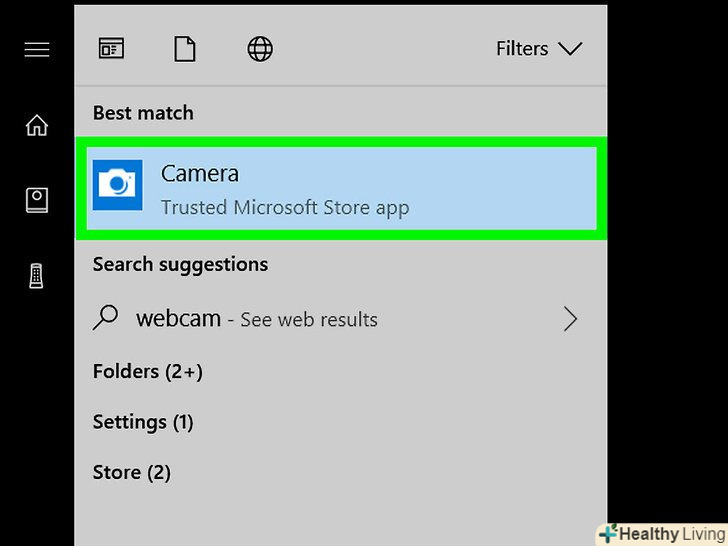
Task: Click the magnifier icon beside webcam
Action: [106, 318]
